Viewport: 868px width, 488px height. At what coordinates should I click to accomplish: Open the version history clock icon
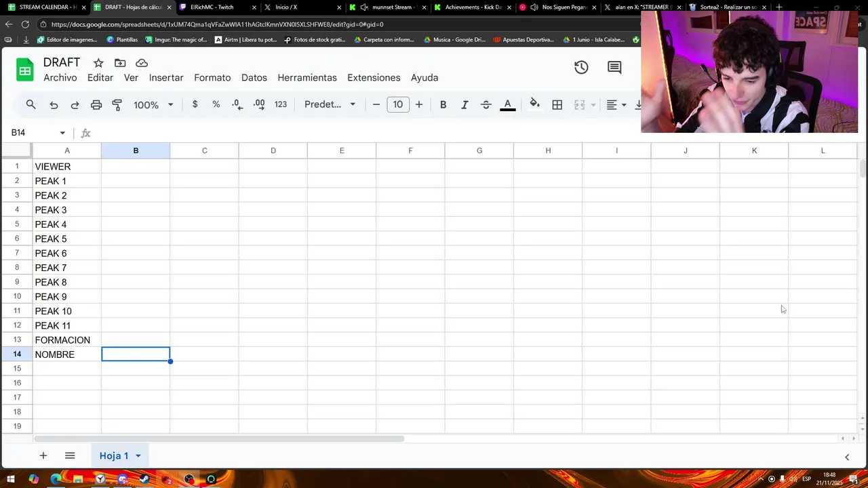(x=581, y=67)
